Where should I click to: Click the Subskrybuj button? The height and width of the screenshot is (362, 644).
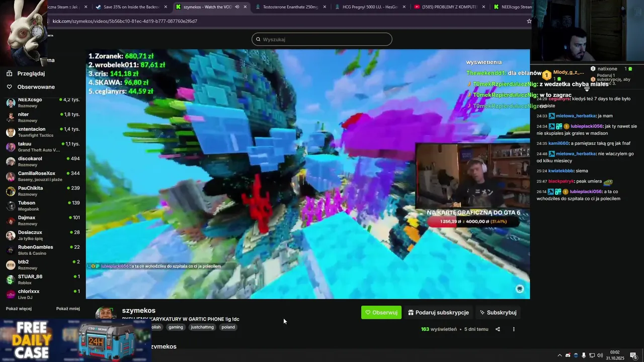tap(498, 312)
